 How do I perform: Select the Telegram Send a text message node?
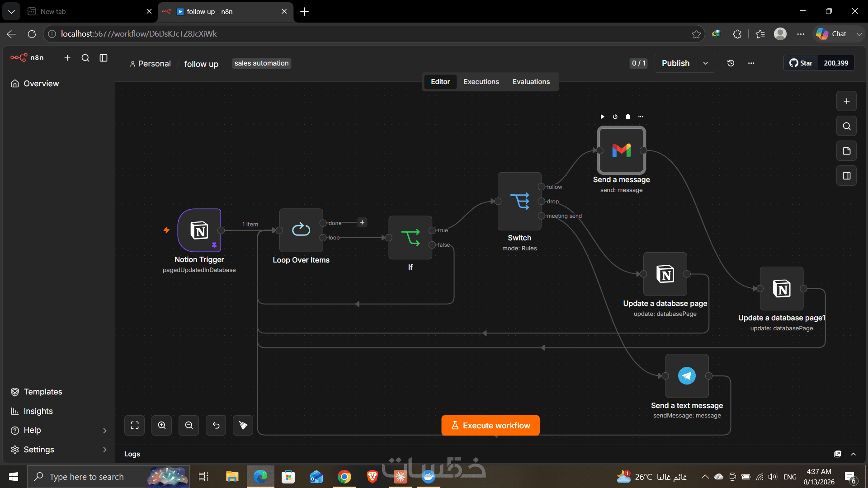click(x=687, y=376)
